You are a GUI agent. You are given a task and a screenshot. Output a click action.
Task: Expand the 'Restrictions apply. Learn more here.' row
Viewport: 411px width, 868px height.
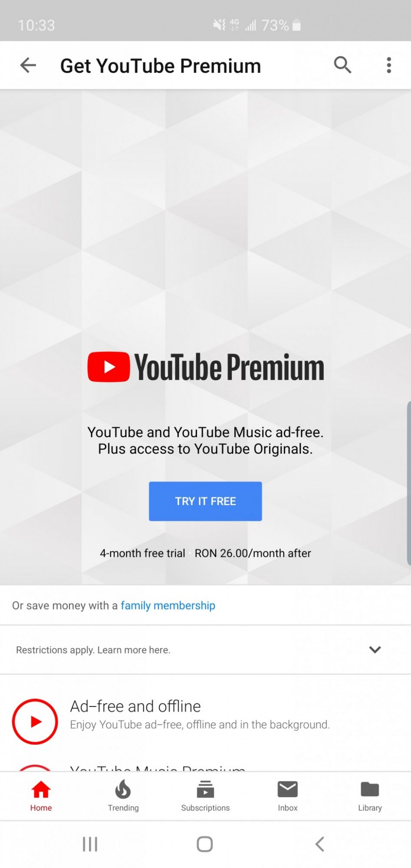205,650
